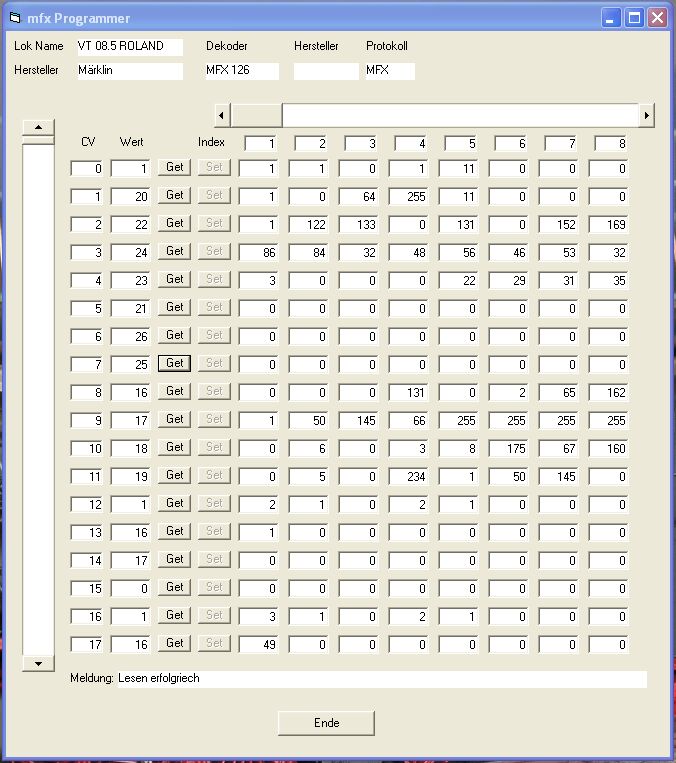The image size is (676, 763).
Task: Click the Wert field for CV 2
Action: 130,225
